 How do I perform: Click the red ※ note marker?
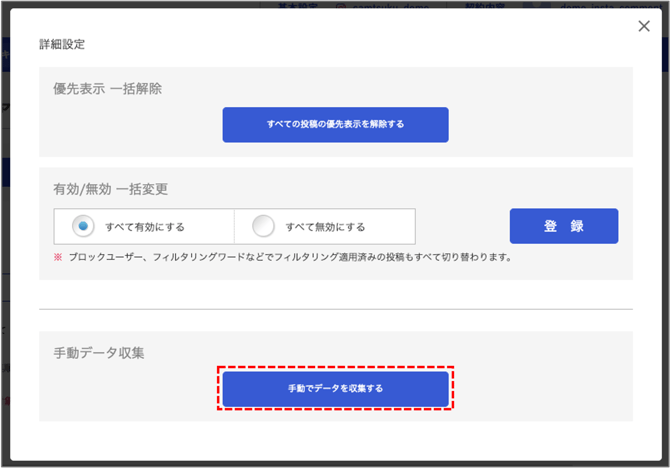(x=58, y=257)
